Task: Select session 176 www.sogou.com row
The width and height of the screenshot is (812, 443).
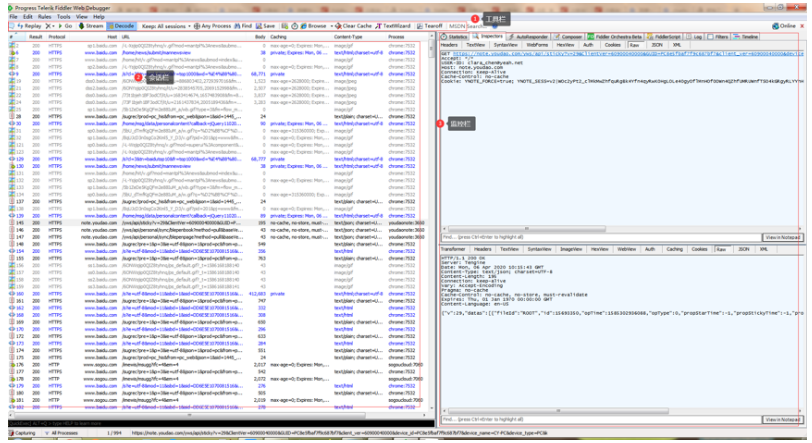Action: coord(218,365)
